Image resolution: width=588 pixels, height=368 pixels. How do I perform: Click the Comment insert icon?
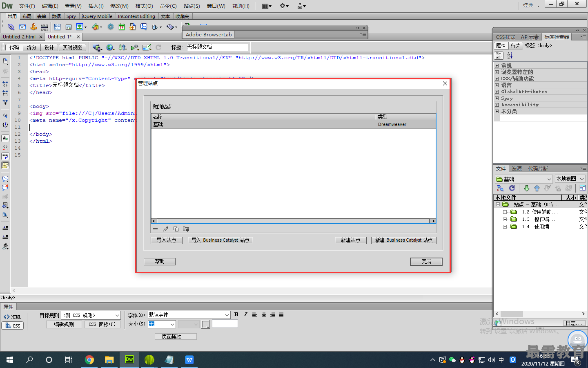[x=144, y=27]
